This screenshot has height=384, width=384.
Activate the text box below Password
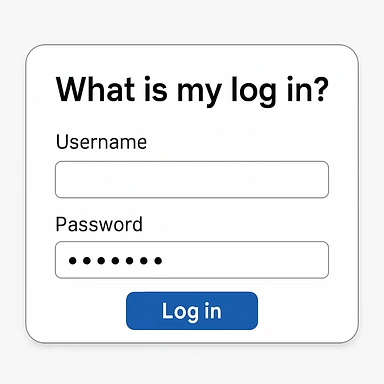pos(192,260)
